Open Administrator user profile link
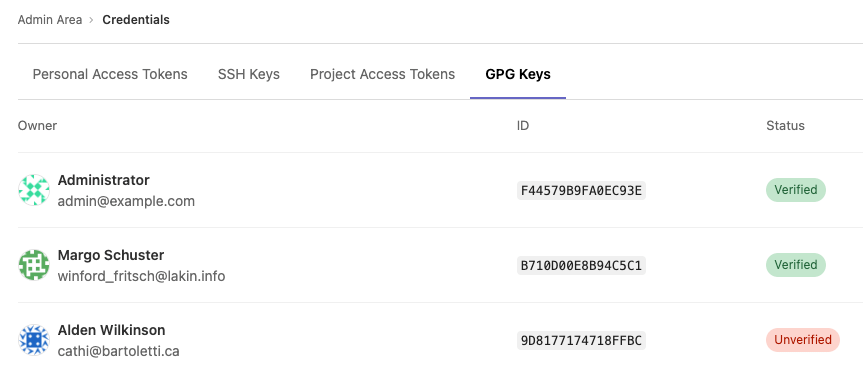The width and height of the screenshot is (863, 385). (x=103, y=180)
